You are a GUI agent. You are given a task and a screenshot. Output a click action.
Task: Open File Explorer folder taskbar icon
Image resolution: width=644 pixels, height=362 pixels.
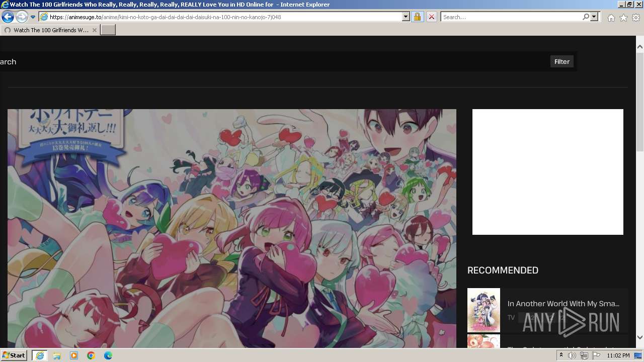[x=57, y=355]
